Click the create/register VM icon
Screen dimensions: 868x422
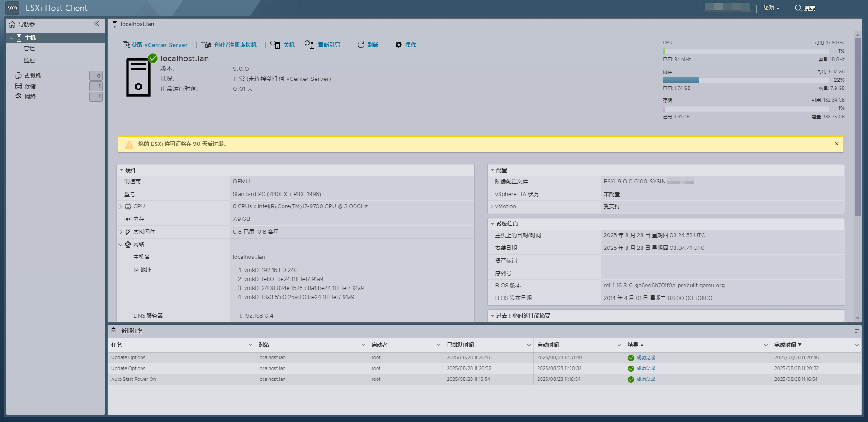(x=206, y=44)
